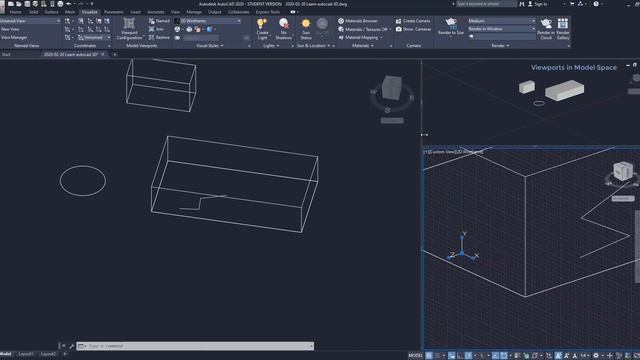Toggle MODEL space button in status bar
640x360 pixels.
click(x=416, y=356)
